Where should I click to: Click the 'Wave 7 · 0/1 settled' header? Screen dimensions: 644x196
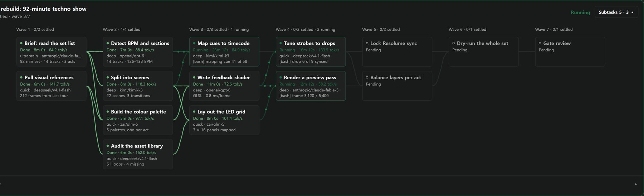pos(554,30)
